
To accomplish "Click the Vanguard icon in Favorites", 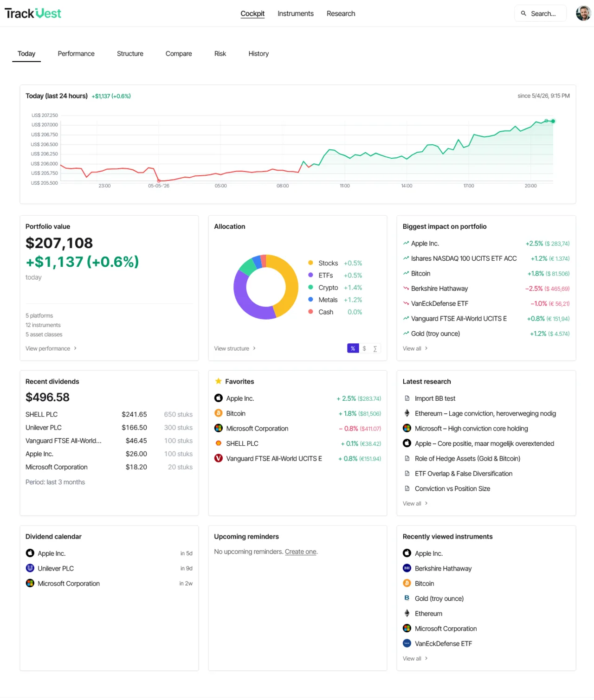I will tap(218, 458).
